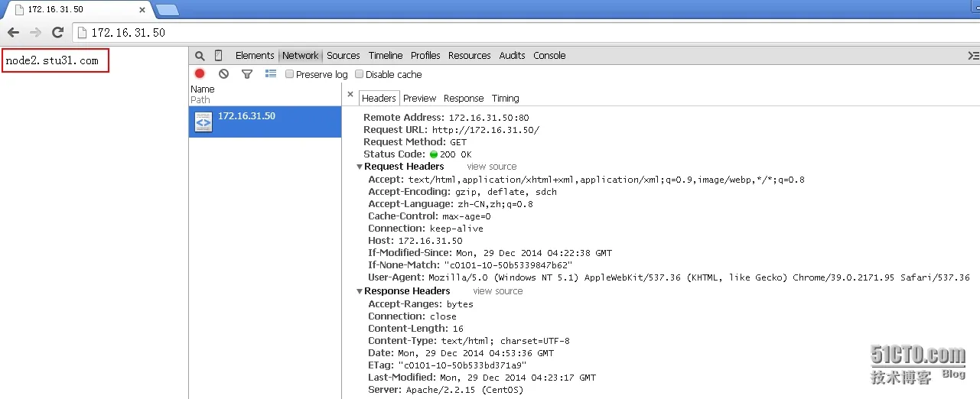Collapse the Response Headers section
980x399 pixels.
pos(360,291)
